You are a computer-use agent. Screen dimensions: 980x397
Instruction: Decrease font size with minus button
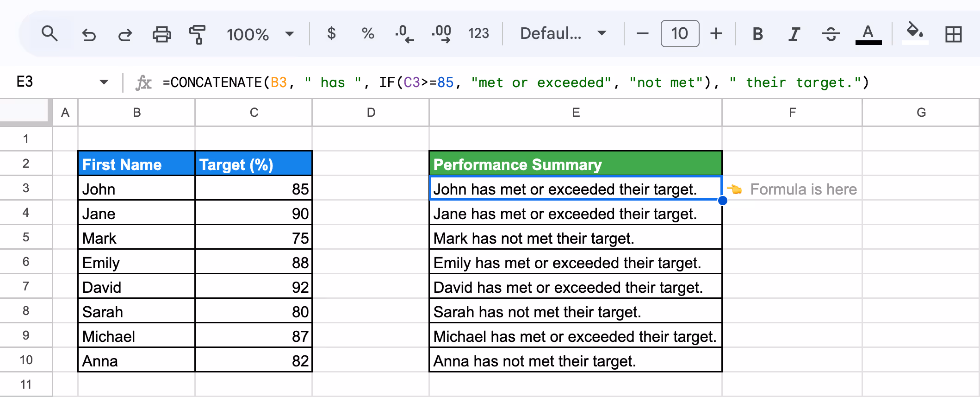(x=642, y=33)
